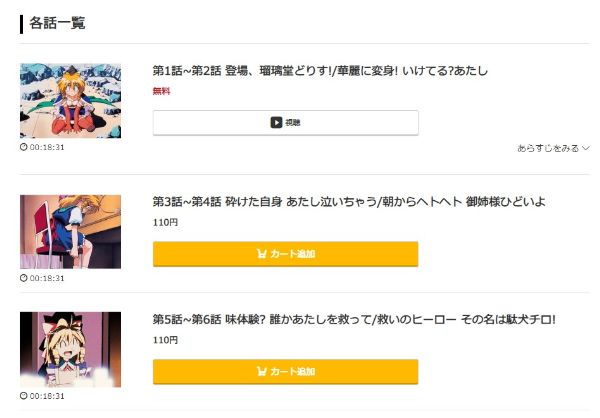
Task: Click clock icon under episodes 3–4 thumbnail
Action: tap(24, 278)
